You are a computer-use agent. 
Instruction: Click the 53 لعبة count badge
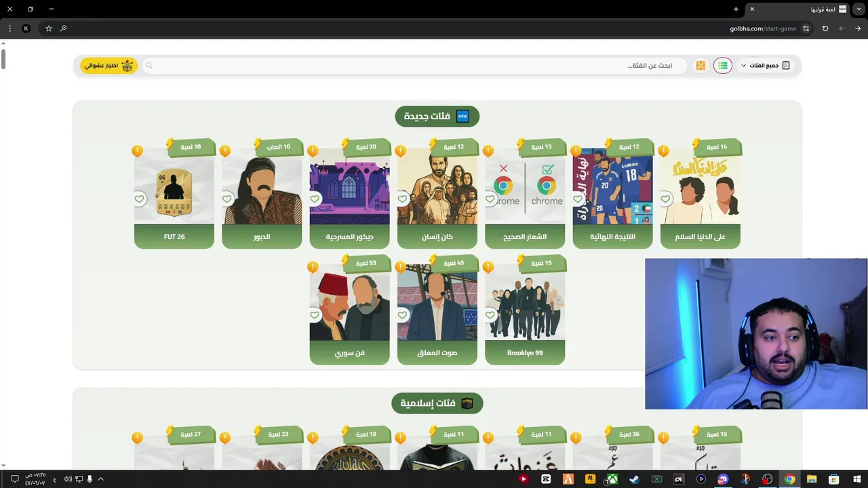coord(366,263)
